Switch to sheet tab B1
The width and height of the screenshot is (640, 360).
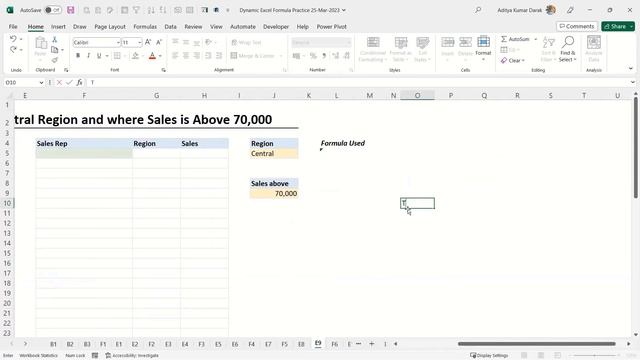point(53,344)
